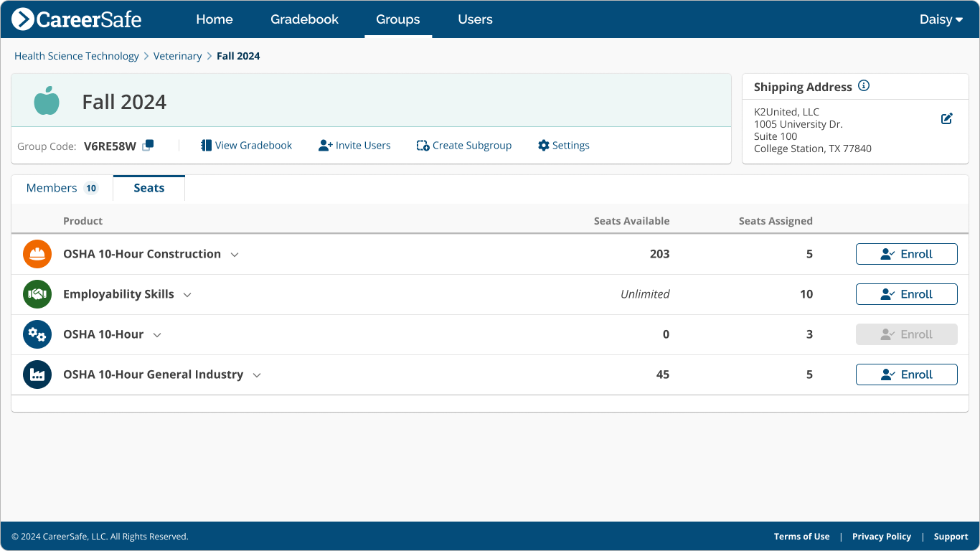Click the orange hard hat Construction icon
The height and width of the screenshot is (551, 980).
point(37,254)
